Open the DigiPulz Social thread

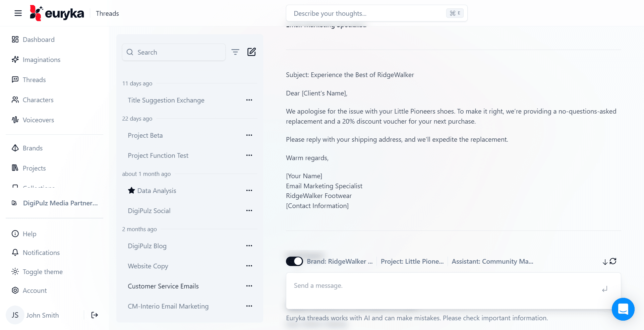[149, 211]
